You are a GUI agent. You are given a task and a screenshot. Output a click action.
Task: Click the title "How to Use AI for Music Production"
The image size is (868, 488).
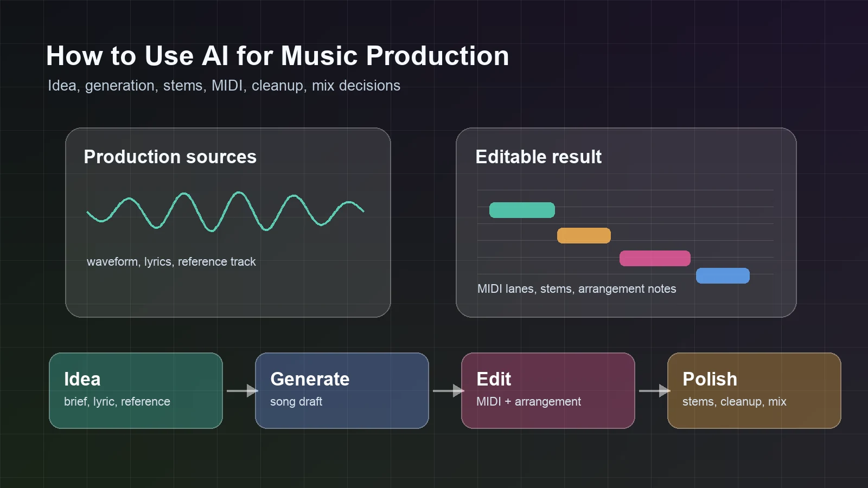coord(277,56)
